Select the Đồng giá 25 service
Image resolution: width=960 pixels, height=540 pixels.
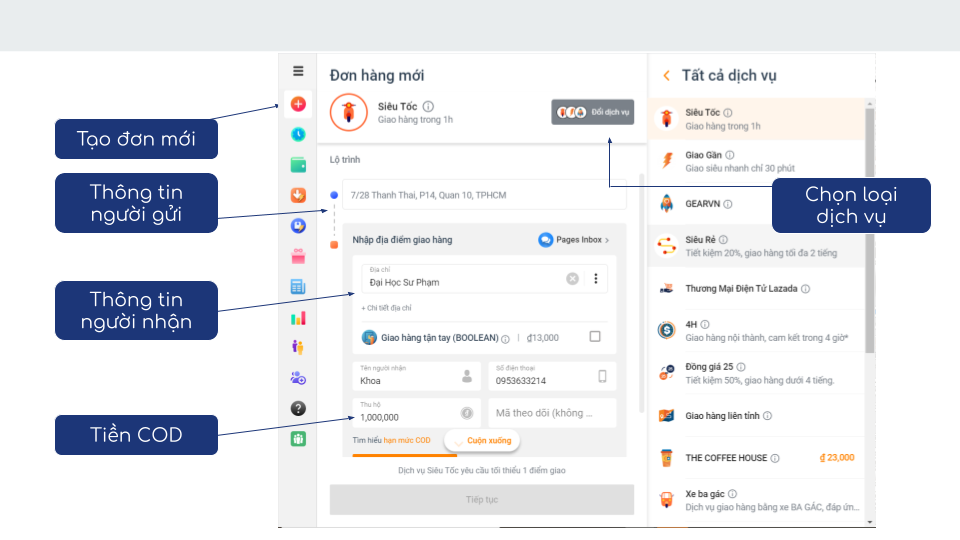point(757,373)
